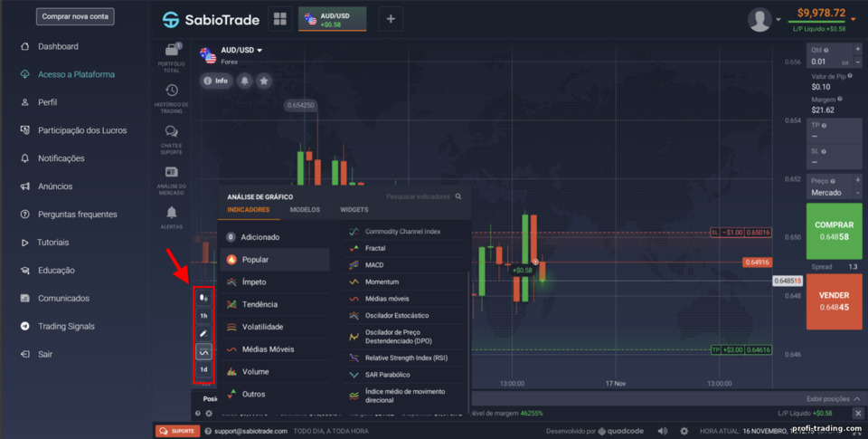Select the Médias Móveis indicator category
This screenshot has height=439, width=868.
coord(275,349)
